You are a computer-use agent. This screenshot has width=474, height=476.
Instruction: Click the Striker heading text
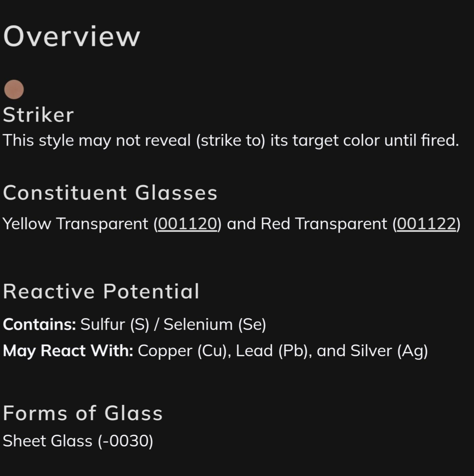coord(38,115)
